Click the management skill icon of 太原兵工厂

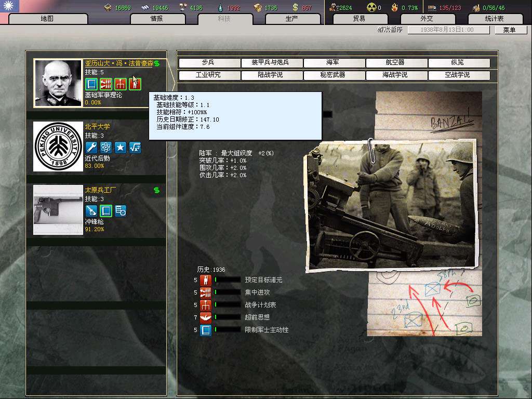[121, 211]
